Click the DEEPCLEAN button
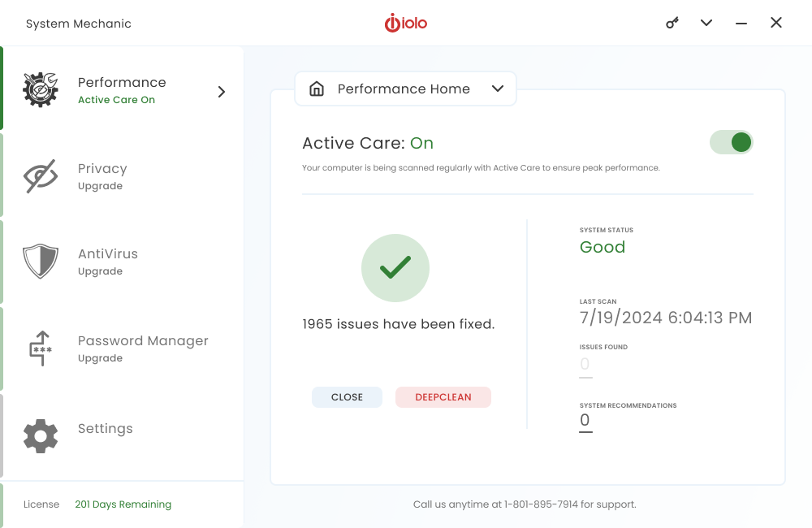This screenshot has width=812, height=528. pos(443,397)
